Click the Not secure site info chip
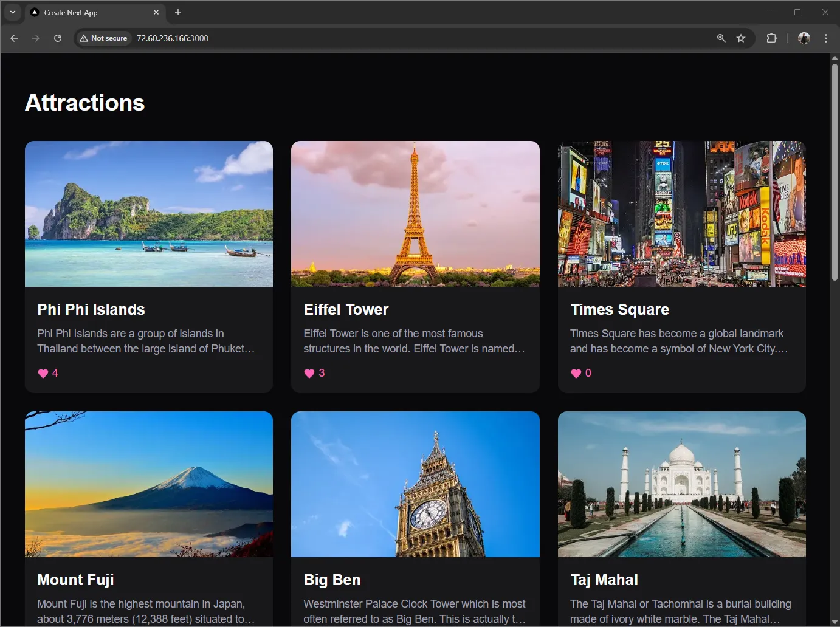 click(104, 38)
